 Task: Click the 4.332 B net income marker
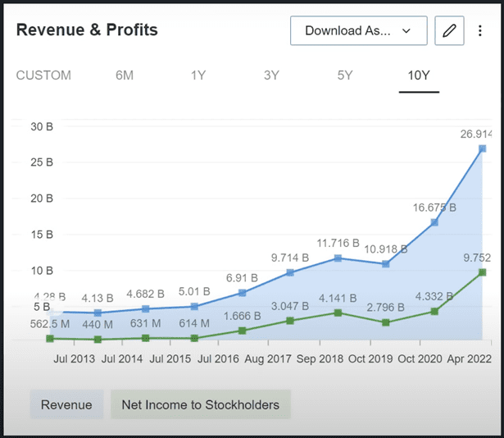(x=434, y=311)
